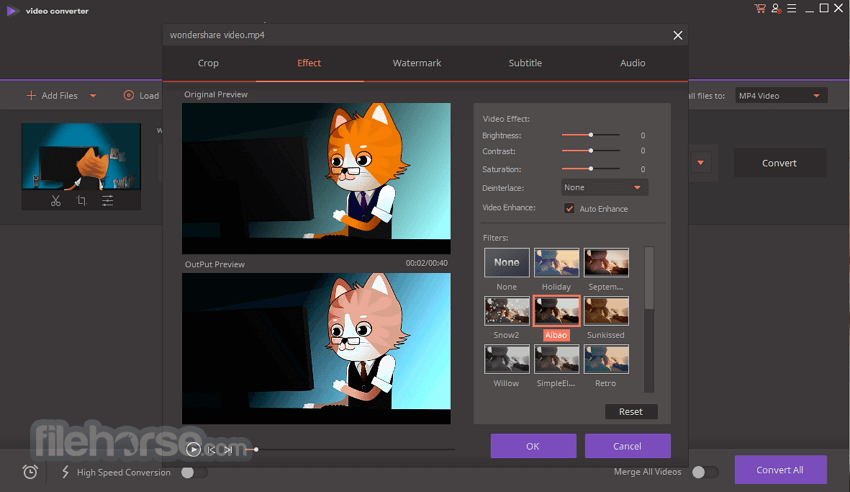
Task: Switch to the Audio tab
Action: (633, 63)
